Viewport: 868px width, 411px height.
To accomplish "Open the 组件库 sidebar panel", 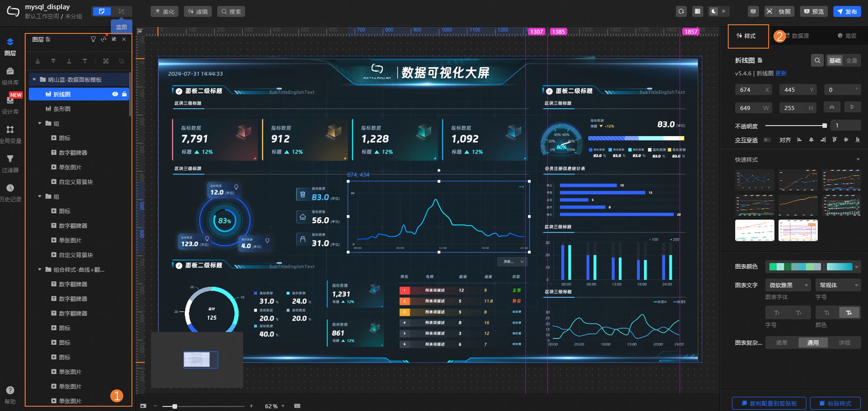I will click(x=10, y=76).
